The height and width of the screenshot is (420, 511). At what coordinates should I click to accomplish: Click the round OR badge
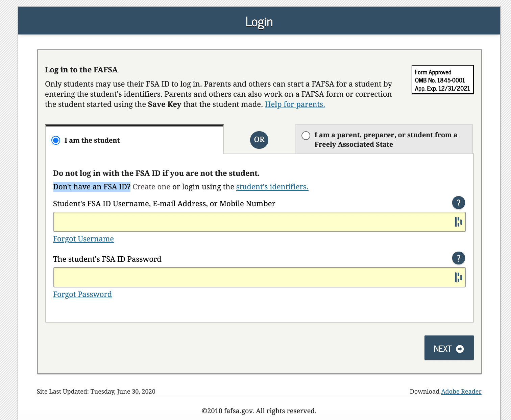pyautogui.click(x=259, y=140)
